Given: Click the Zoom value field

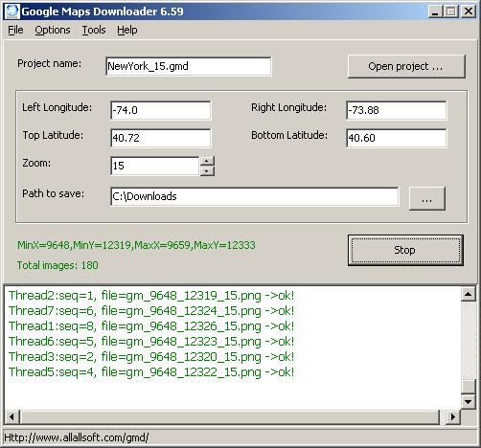Looking at the screenshot, I should 154,166.
